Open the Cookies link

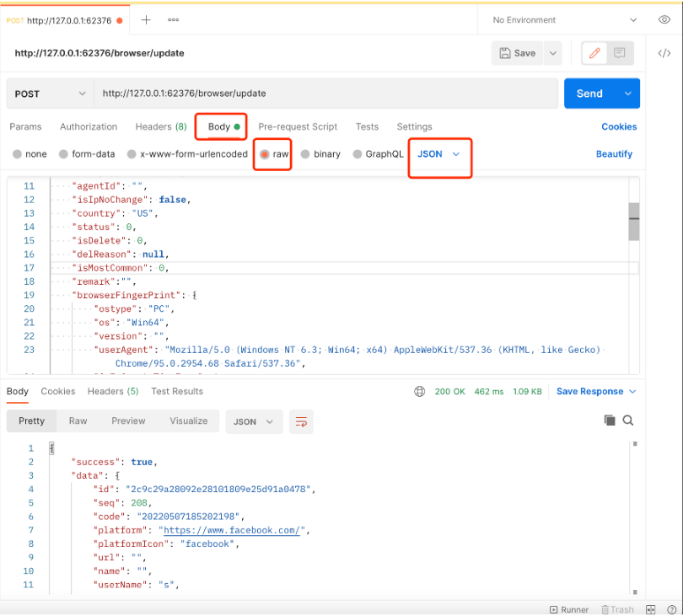point(619,126)
